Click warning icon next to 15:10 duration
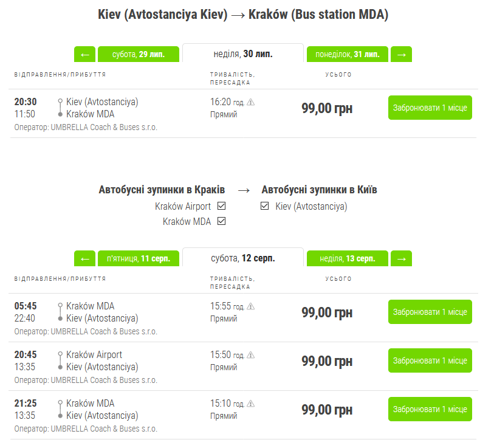Screen dimensions: 494x448 251,404
